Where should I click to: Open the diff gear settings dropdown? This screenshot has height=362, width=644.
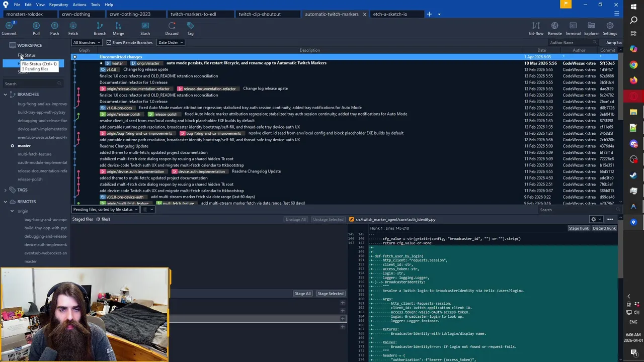pyautogui.click(x=595, y=219)
